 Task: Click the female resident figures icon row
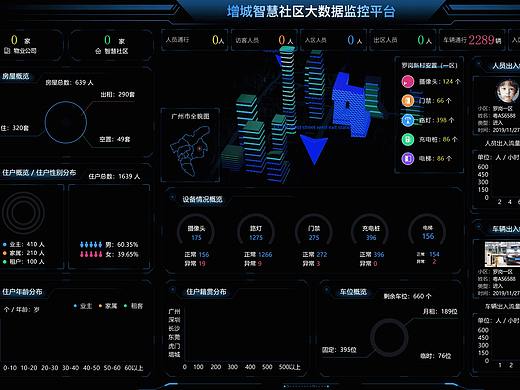pos(91,254)
